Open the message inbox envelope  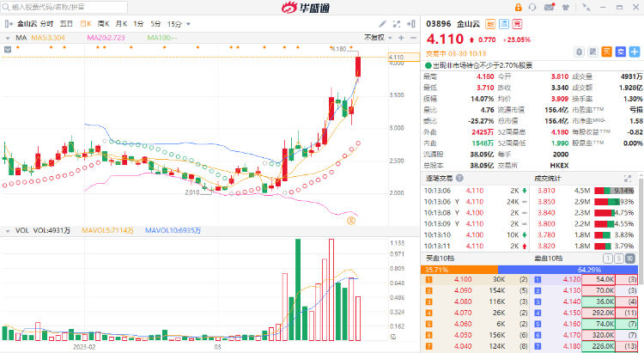550,7
